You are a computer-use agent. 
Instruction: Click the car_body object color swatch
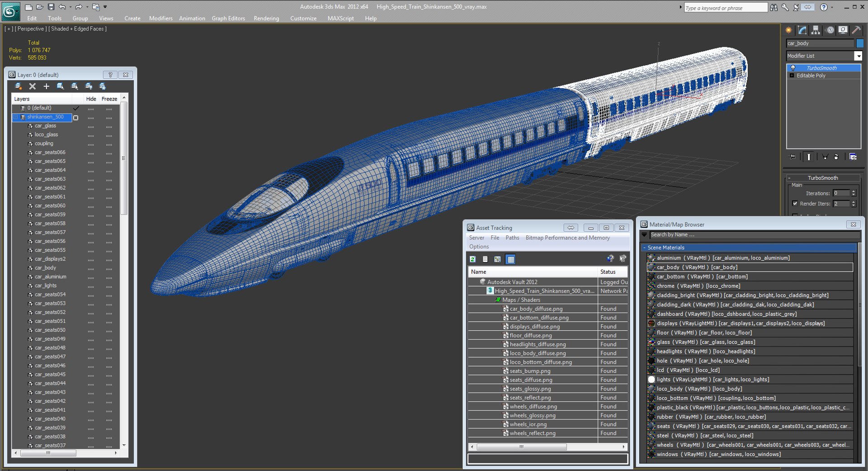tap(859, 43)
